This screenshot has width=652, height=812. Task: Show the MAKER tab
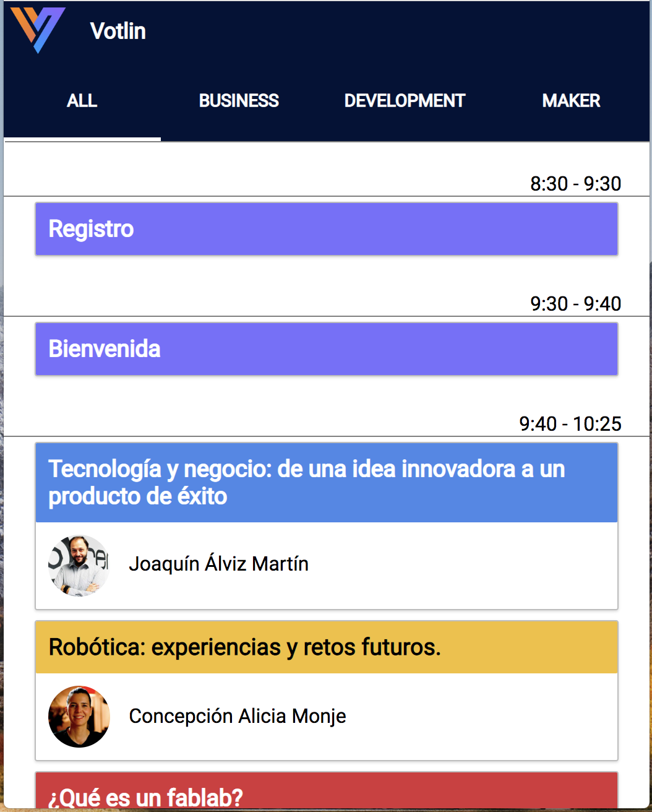coord(571,101)
